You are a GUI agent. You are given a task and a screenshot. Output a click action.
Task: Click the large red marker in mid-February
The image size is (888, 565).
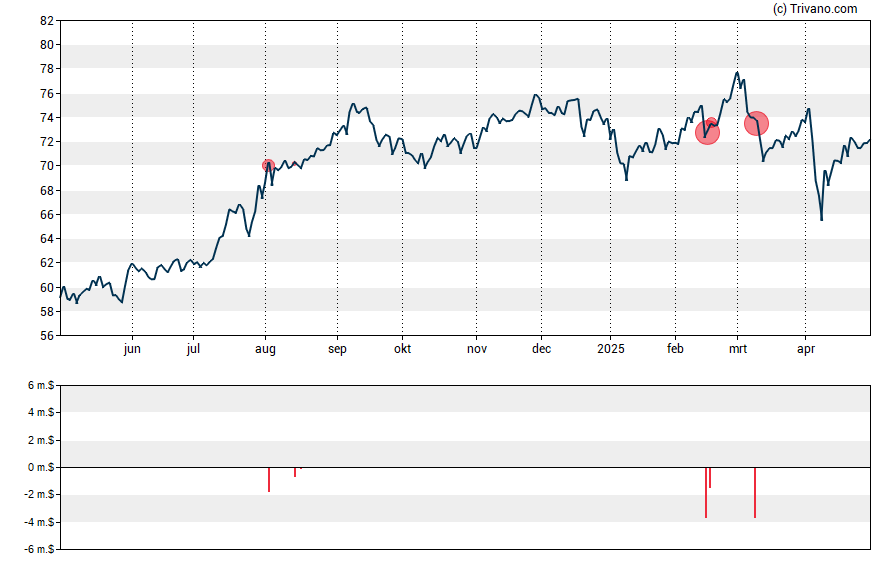pos(707,133)
